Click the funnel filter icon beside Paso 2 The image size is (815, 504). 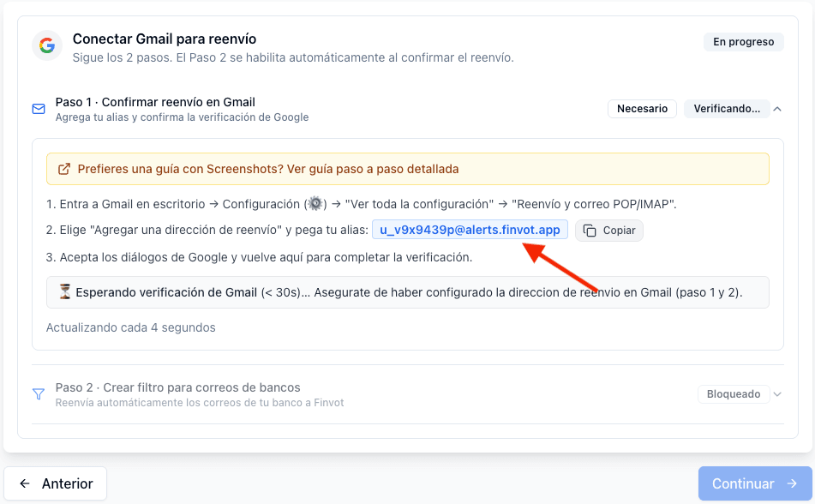[39, 394]
